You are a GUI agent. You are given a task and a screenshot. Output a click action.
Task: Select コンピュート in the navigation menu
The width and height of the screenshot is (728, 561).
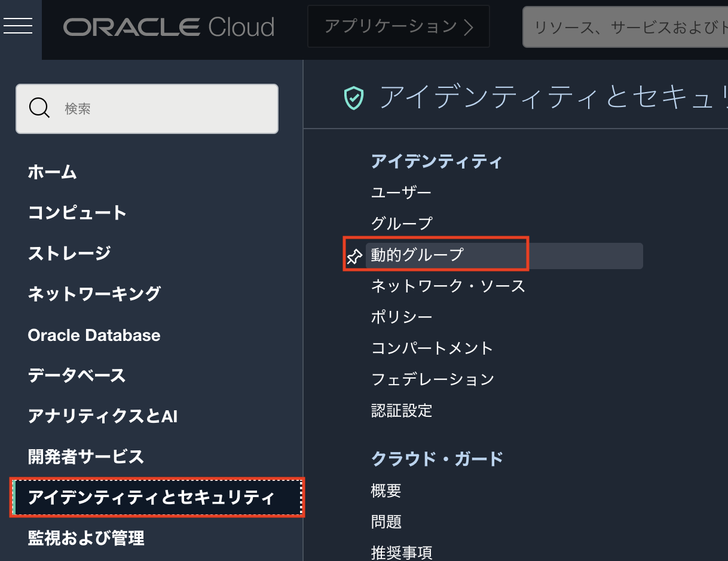(78, 213)
